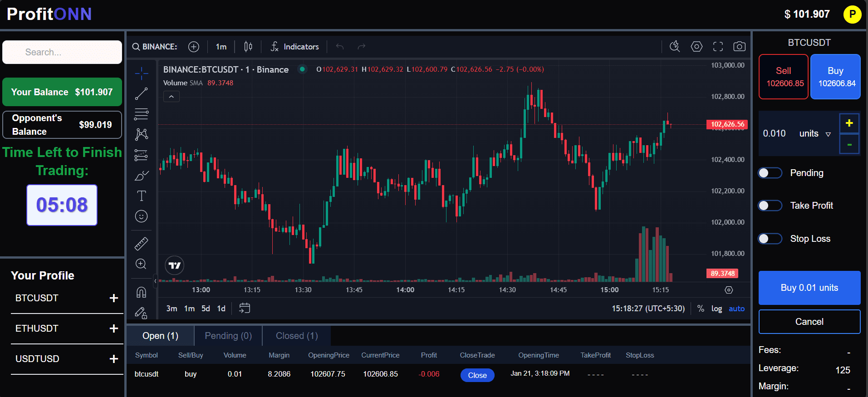Open the 1m timeframe interval dropdown
Screen dimensions: 868x397
pyautogui.click(x=221, y=47)
